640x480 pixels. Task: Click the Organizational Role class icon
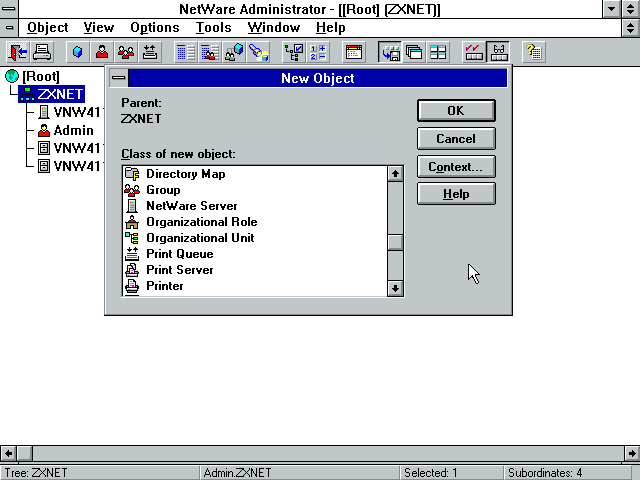[132, 222]
